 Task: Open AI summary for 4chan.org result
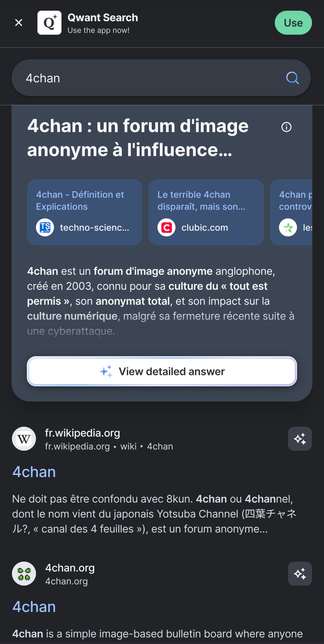300,574
